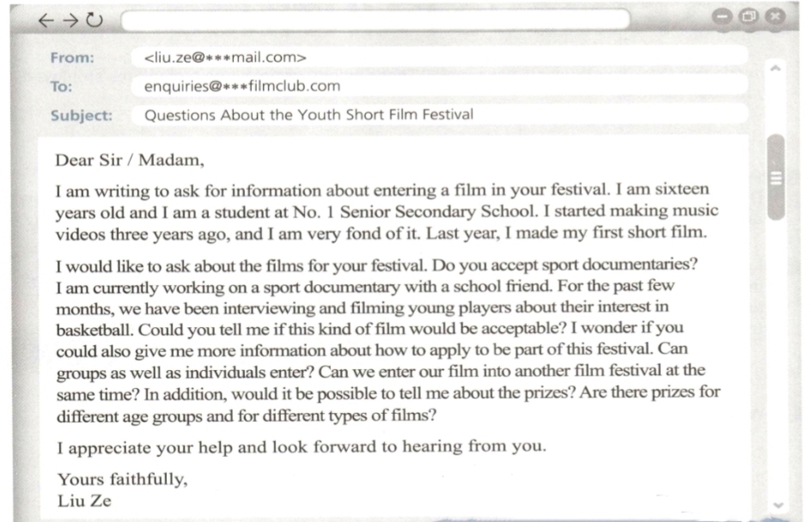Click the "Subject:" label
This screenshot has height=522, width=812.
[81, 114]
